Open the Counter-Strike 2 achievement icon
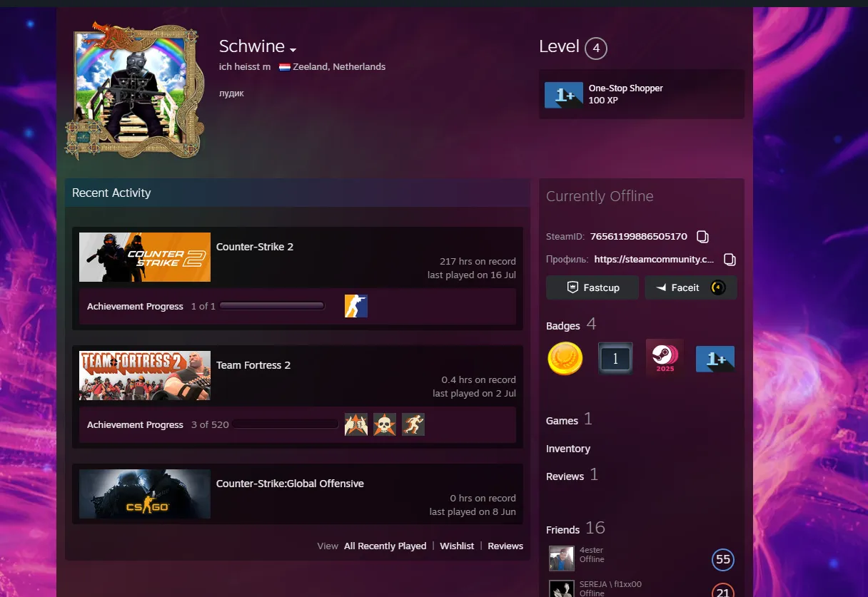This screenshot has height=597, width=868. coord(356,306)
